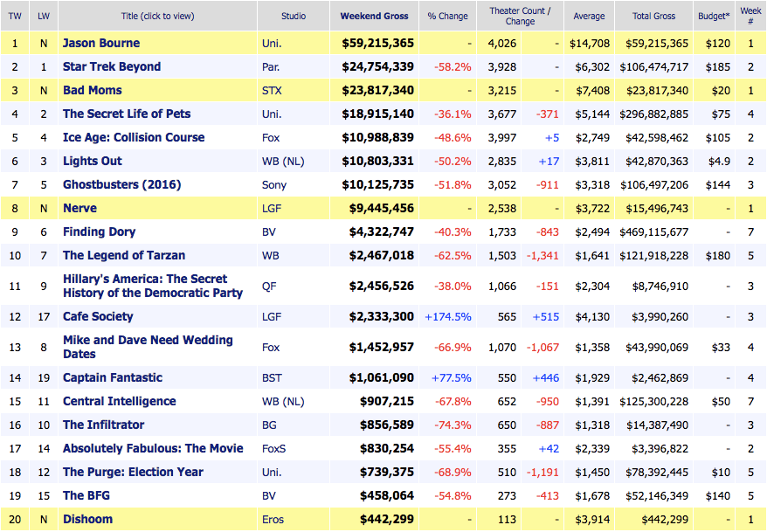Sort by Budget column header

714,16
